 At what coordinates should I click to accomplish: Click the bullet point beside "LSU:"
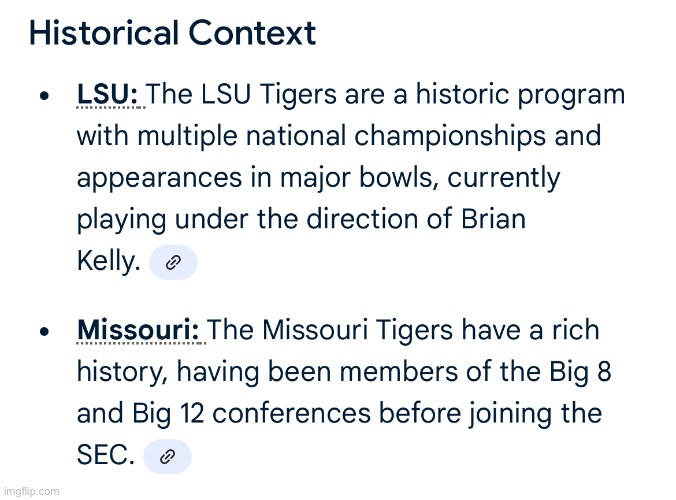(x=42, y=97)
